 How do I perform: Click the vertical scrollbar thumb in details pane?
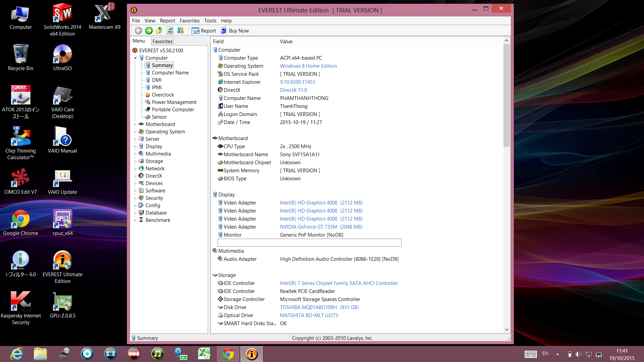coord(506,95)
